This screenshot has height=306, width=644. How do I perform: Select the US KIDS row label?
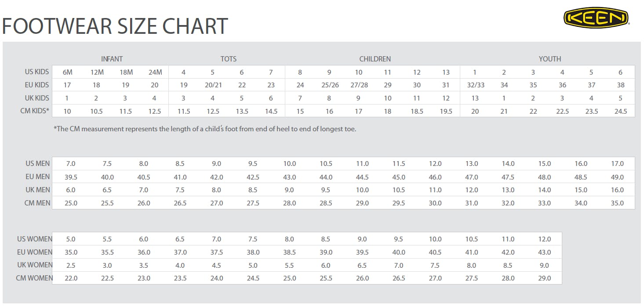(37, 72)
